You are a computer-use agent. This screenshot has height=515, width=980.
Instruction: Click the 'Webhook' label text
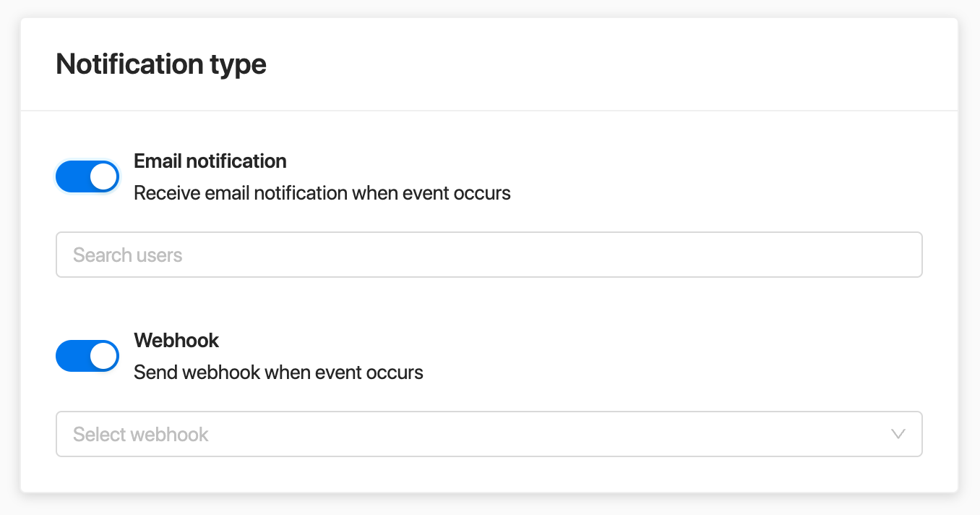pyautogui.click(x=176, y=340)
